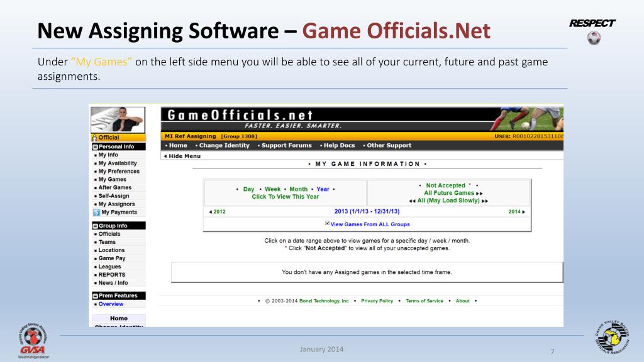Click the Official person icon
644x362 pixels.
[x=95, y=138]
